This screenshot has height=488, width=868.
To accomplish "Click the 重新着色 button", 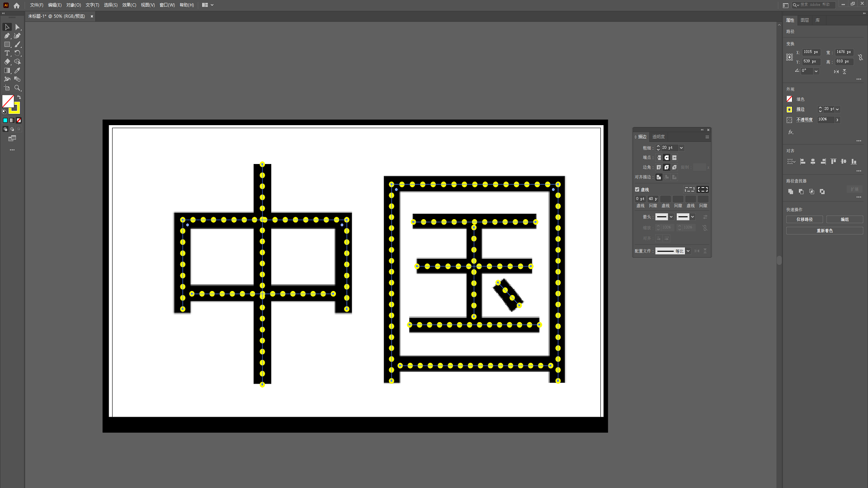I will (824, 231).
